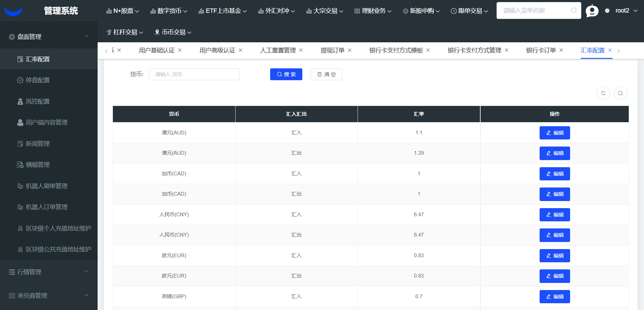Click the refresh icon above the table

point(603,93)
